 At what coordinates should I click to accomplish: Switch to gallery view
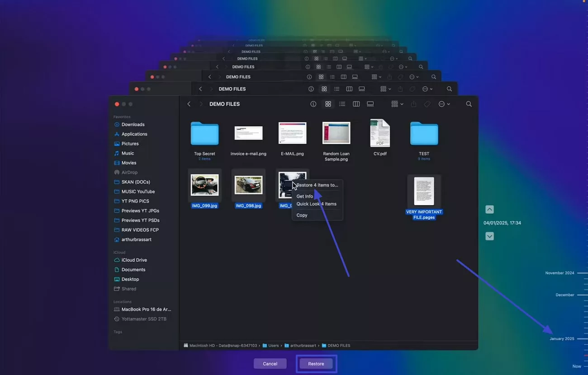click(370, 104)
